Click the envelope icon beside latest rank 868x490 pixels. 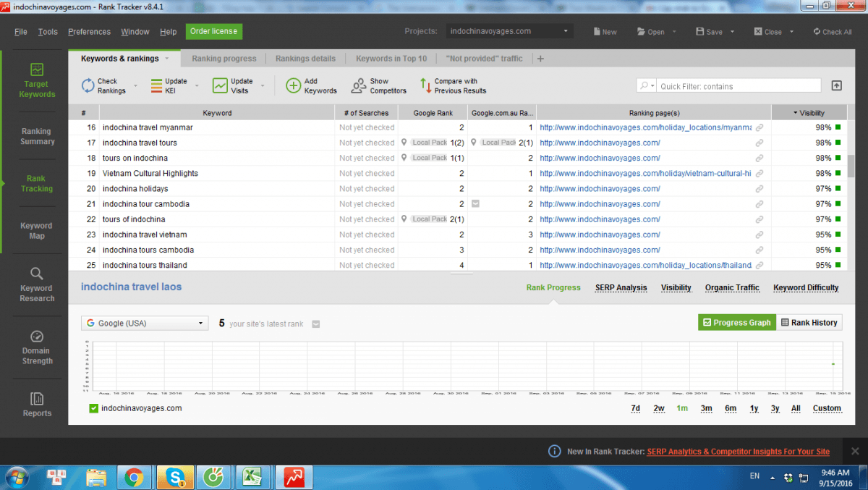pos(315,324)
